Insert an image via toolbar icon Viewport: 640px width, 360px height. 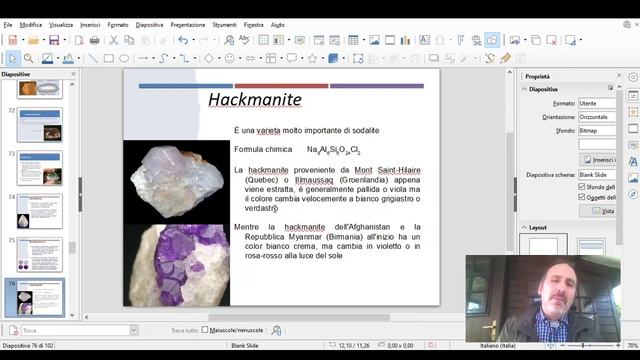[374, 40]
